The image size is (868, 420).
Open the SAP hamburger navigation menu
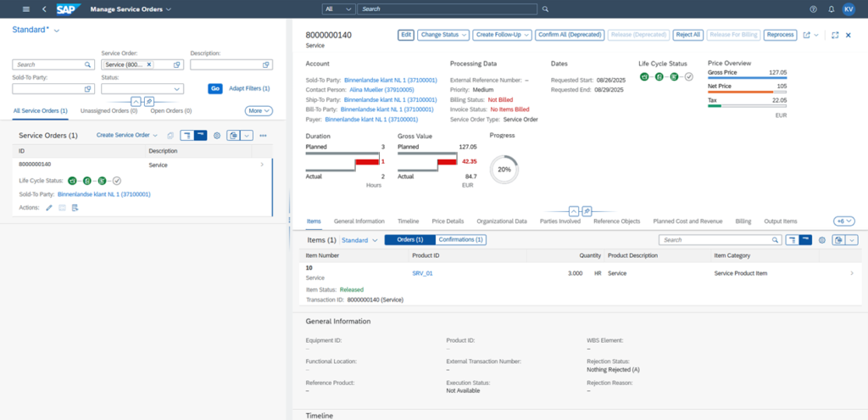click(x=25, y=8)
